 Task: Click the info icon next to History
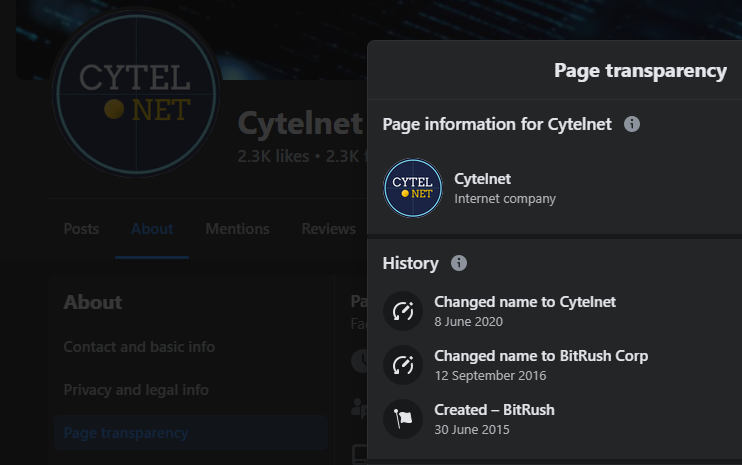459,264
